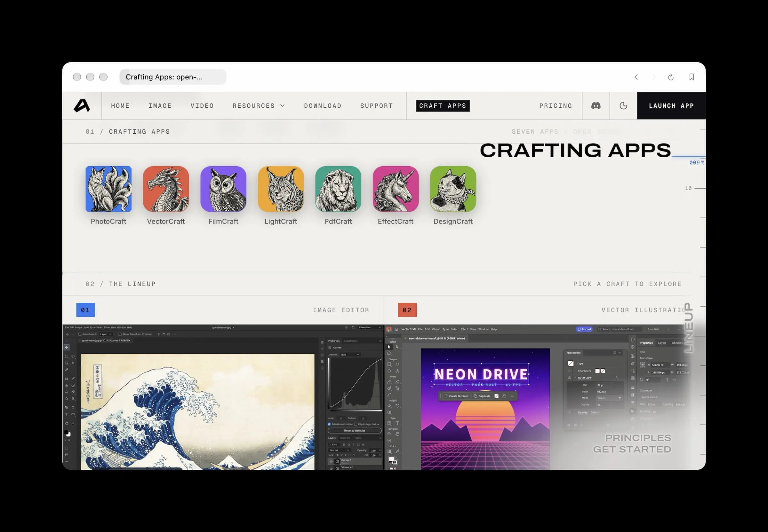Open the PhotoCraft fox app icon
Screen dimensions: 768x532
108,189
